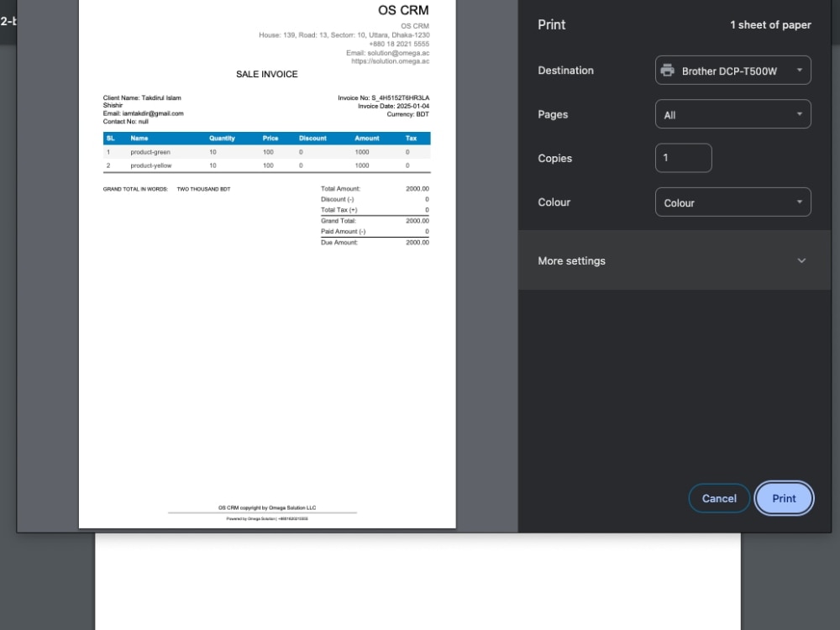Click the Destination label
Screen dimensions: 840x630
(565, 71)
